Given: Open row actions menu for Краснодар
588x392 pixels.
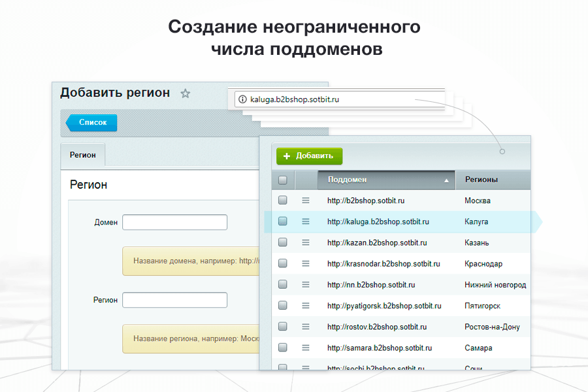Looking at the screenshot, I should tap(305, 264).
